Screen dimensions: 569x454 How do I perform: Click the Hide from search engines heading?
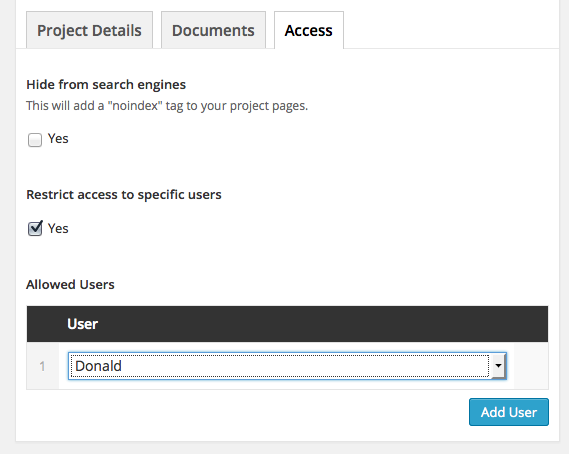(106, 85)
